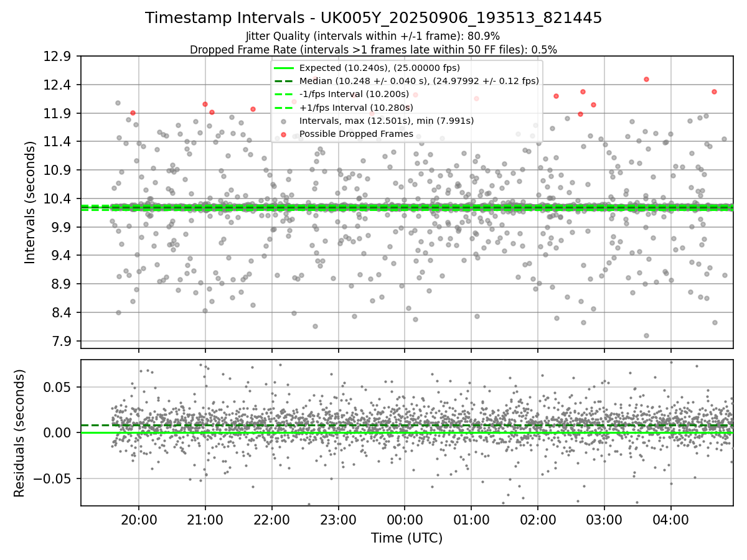Click the 22:00 time tick label

point(271,520)
